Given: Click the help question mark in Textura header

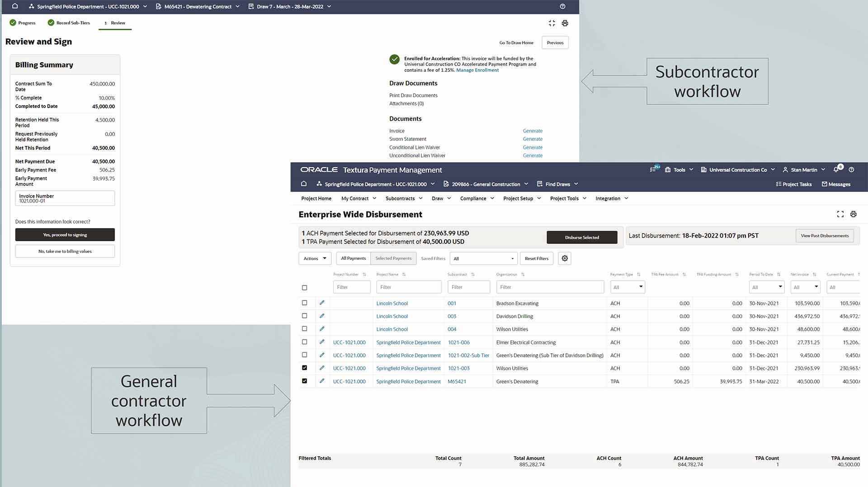Looking at the screenshot, I should coord(851,170).
